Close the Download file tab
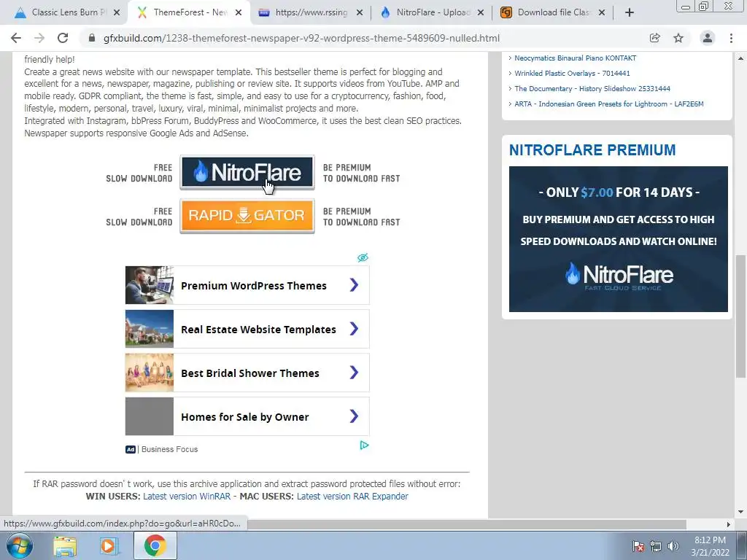Screen dimensions: 747x560 coord(602,12)
